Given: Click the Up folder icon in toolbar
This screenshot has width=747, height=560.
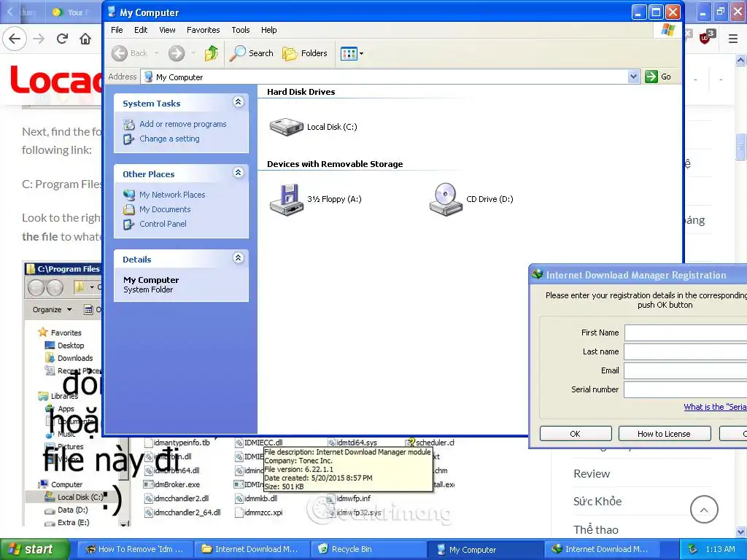Looking at the screenshot, I should (x=211, y=53).
